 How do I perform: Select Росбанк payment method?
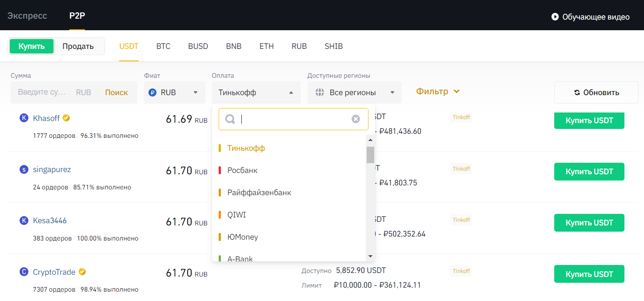(x=289, y=170)
